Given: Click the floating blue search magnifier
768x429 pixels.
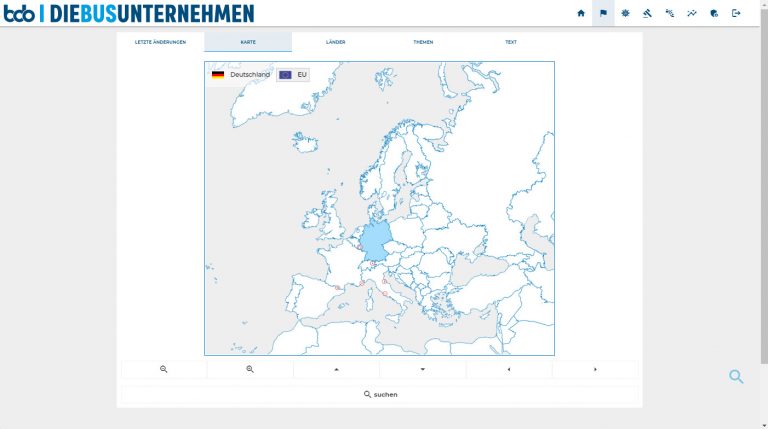Looking at the screenshot, I should (736, 377).
